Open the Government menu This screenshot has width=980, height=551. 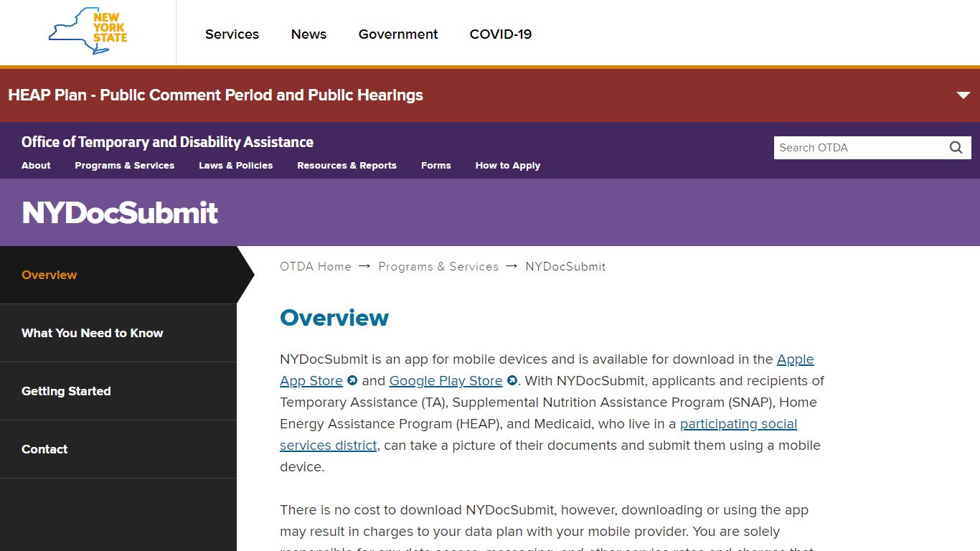point(398,34)
